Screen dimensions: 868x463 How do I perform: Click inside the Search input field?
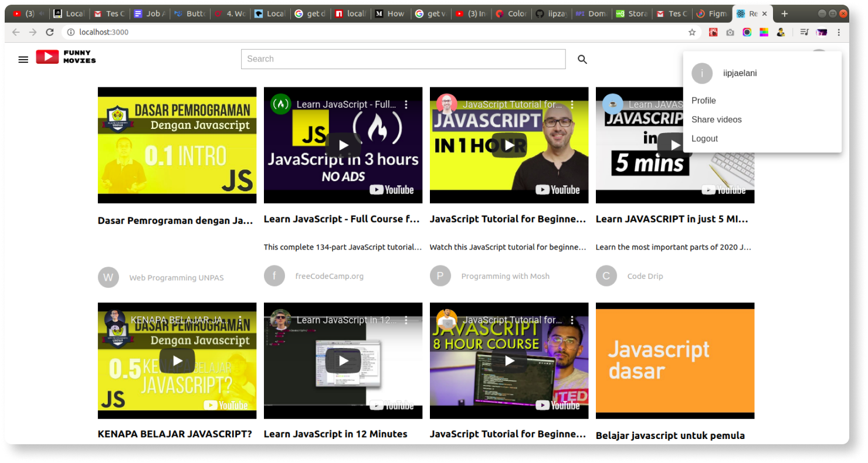point(404,59)
